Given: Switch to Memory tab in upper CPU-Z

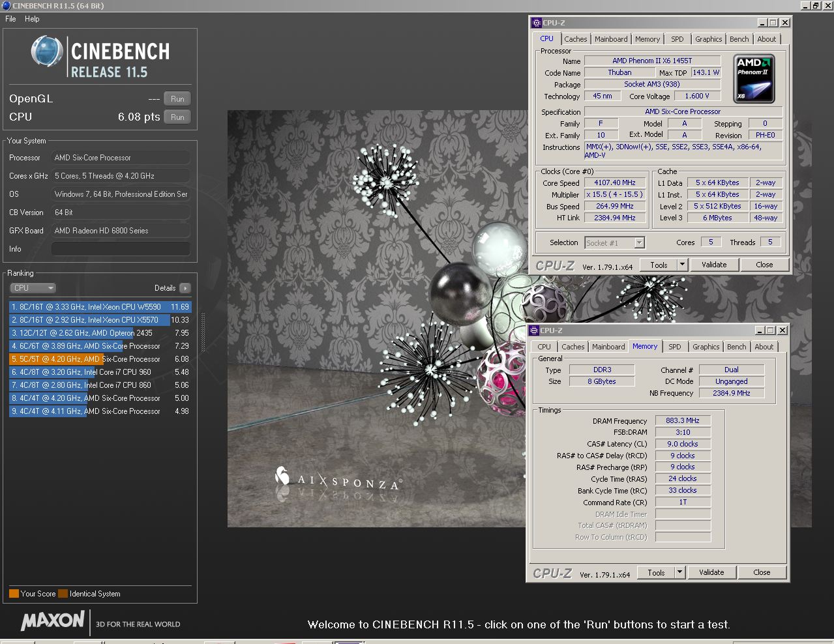Looking at the screenshot, I should point(648,39).
